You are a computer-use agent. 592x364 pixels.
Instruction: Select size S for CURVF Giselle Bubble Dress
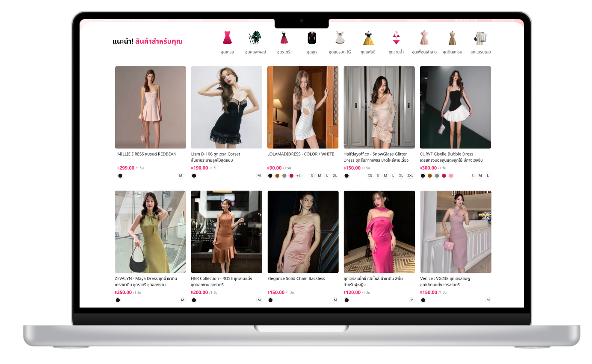(x=473, y=176)
